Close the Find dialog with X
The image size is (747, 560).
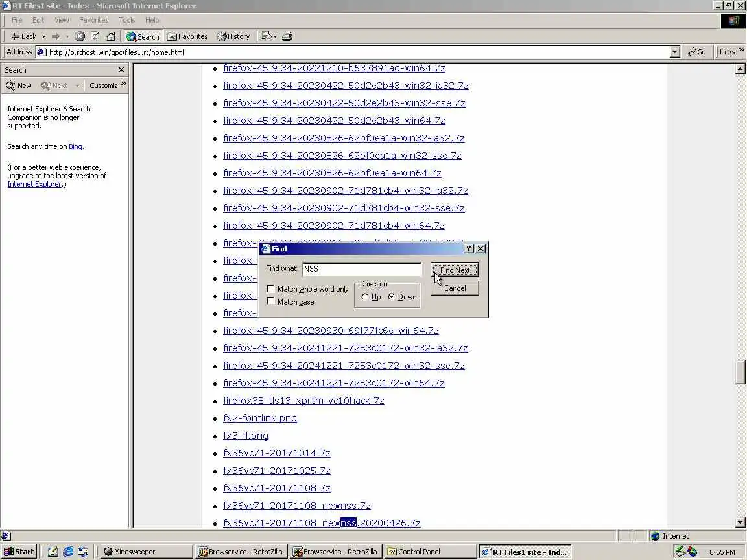click(480, 249)
